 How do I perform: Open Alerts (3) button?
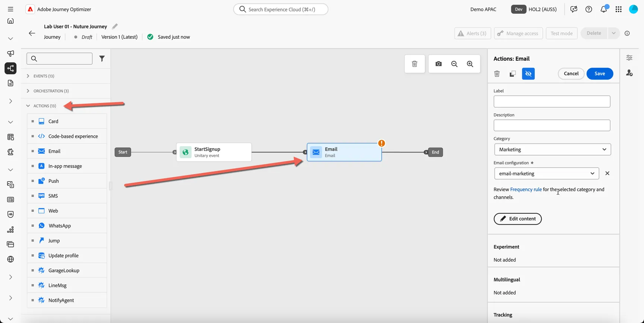click(x=472, y=33)
